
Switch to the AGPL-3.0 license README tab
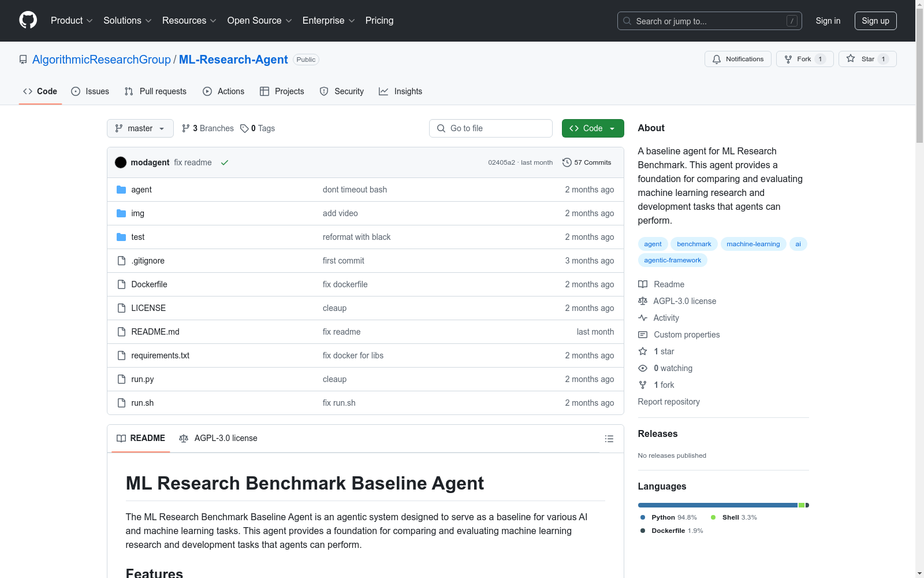(218, 438)
